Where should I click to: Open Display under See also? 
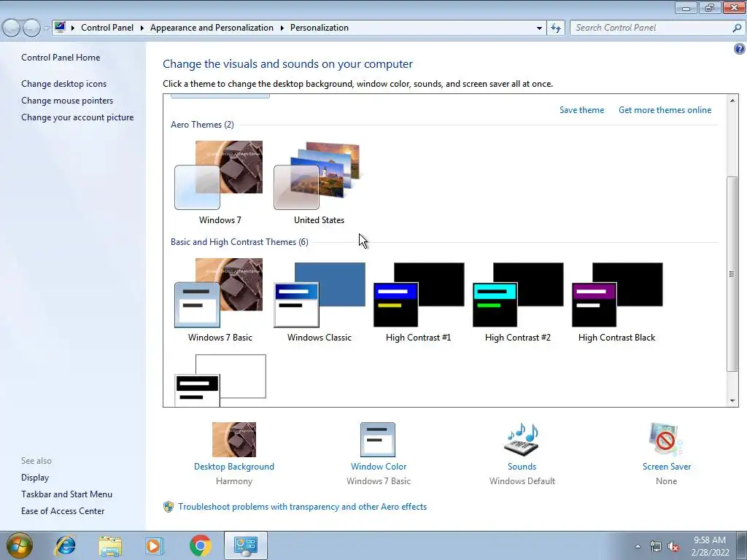[35, 478]
